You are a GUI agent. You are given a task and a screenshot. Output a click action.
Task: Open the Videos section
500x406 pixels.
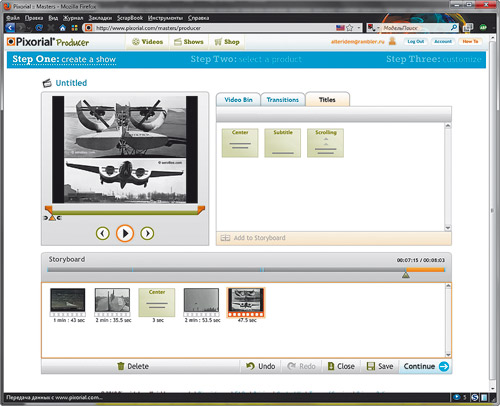pyautogui.click(x=147, y=42)
